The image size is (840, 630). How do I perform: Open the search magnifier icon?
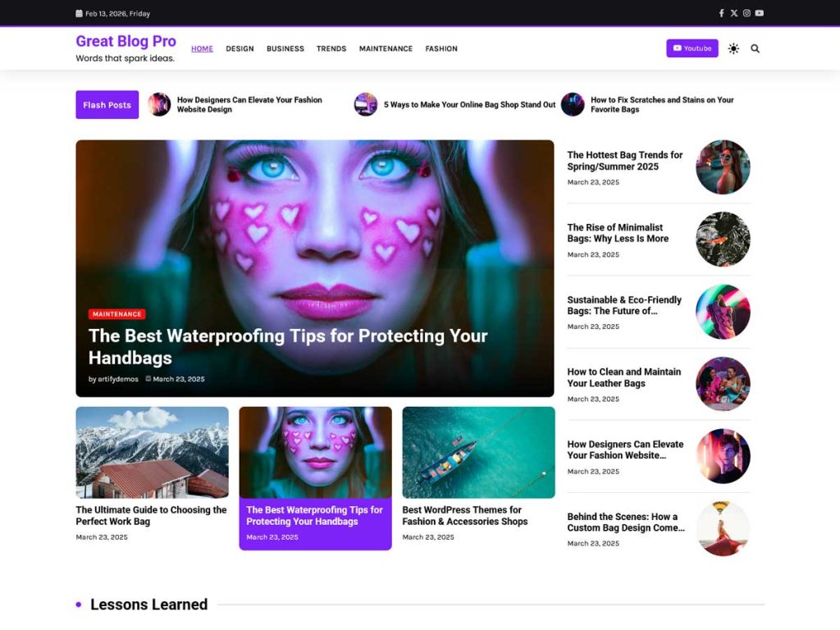point(755,48)
